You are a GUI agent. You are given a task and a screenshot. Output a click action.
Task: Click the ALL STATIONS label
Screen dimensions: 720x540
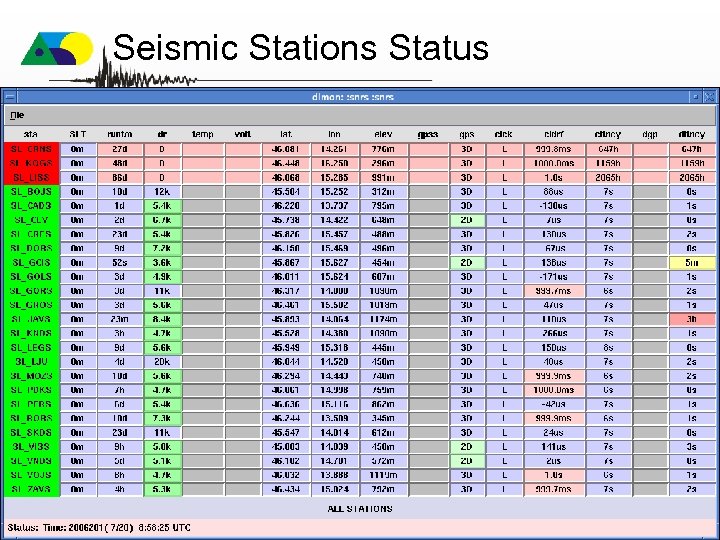tap(360, 509)
